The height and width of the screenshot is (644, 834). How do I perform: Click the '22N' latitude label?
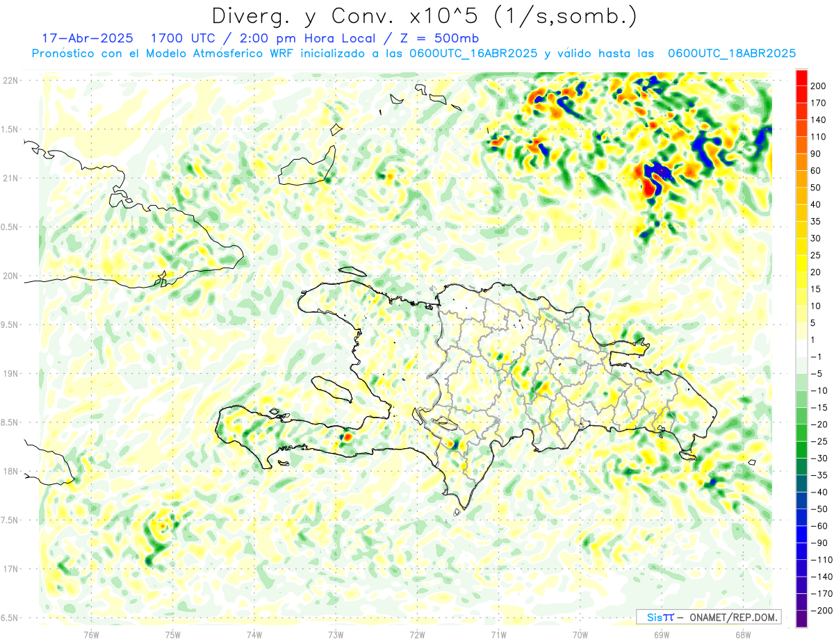(10, 81)
